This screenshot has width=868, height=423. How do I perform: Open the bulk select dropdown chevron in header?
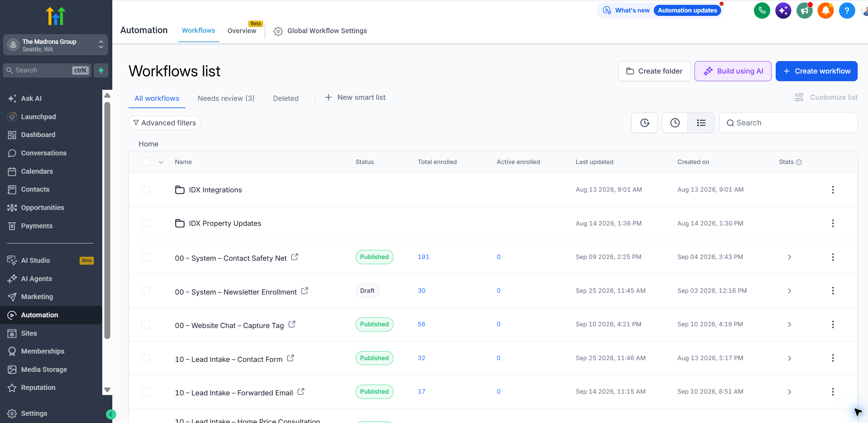[161, 162]
